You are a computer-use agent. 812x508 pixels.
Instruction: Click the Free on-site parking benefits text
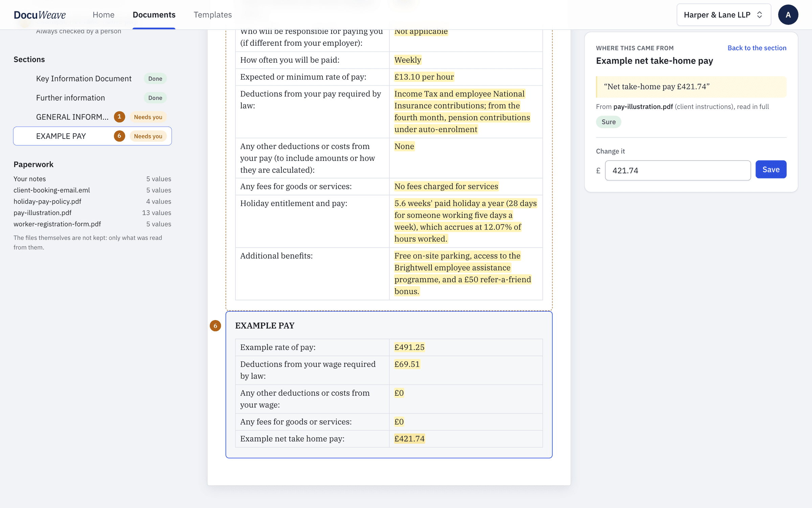463,274
